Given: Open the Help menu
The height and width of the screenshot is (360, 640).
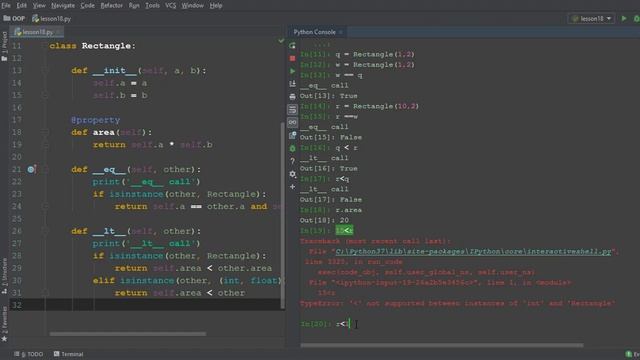Looking at the screenshot, I should (216, 5).
